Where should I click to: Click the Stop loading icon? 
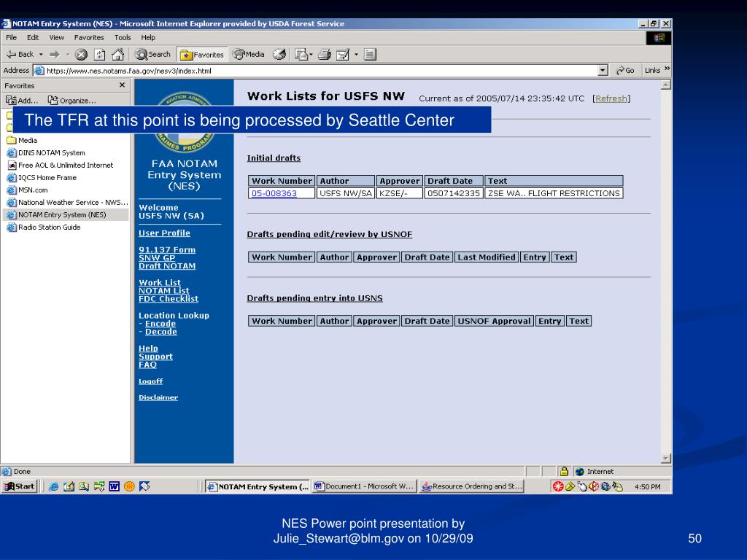82,54
